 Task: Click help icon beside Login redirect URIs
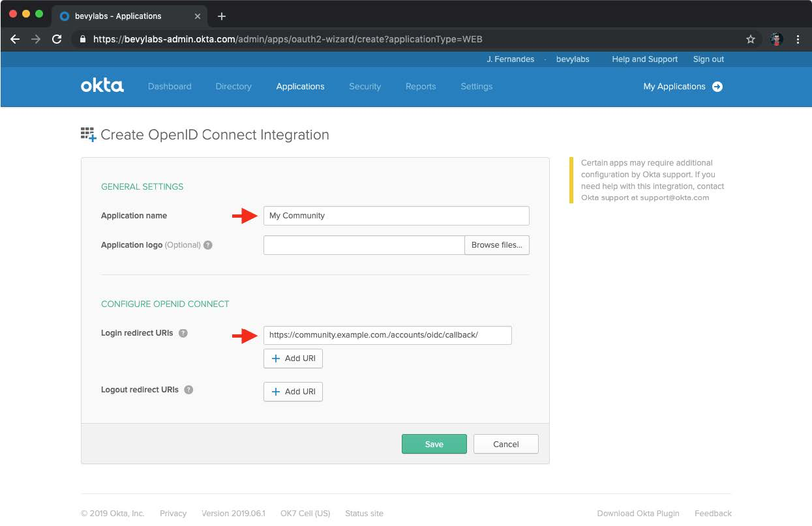click(x=183, y=333)
